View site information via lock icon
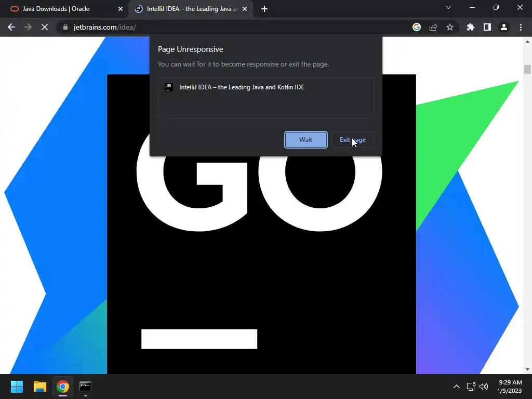Image resolution: width=532 pixels, height=399 pixels. pyautogui.click(x=65, y=27)
